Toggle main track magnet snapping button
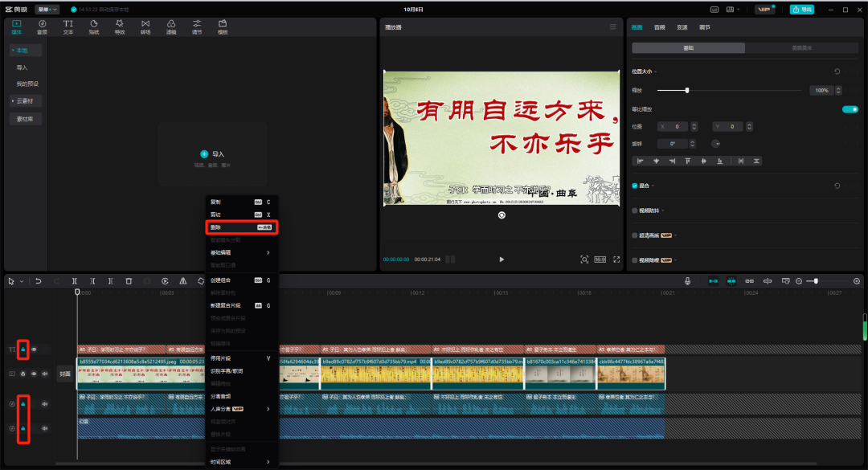 pos(713,281)
